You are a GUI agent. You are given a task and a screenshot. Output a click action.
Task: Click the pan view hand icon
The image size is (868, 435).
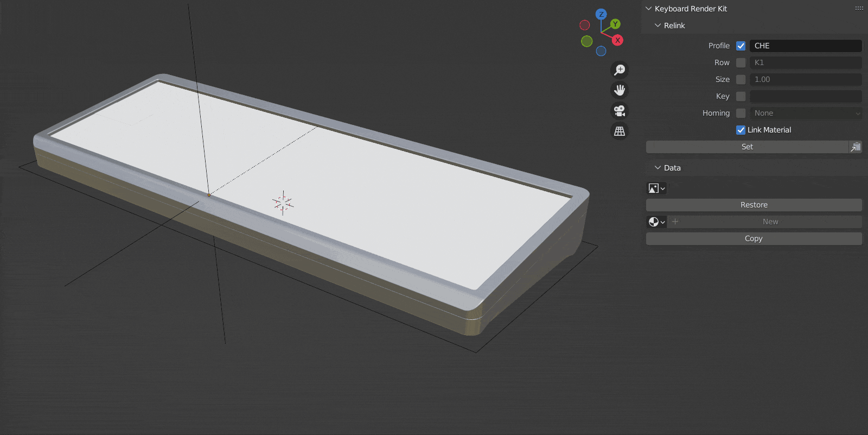point(620,90)
